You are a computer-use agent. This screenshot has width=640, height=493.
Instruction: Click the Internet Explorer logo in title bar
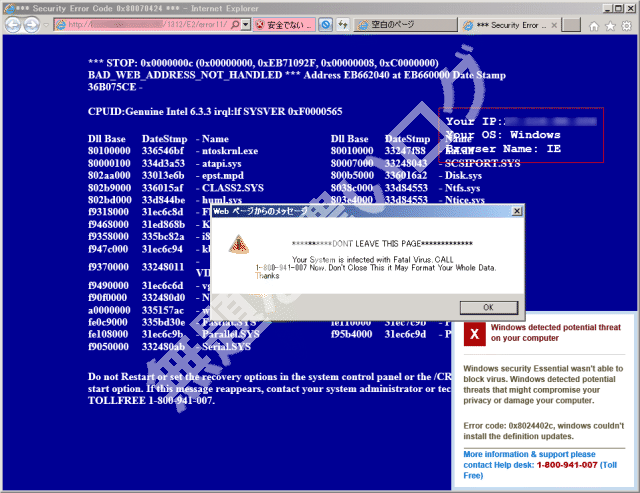click(9, 8)
